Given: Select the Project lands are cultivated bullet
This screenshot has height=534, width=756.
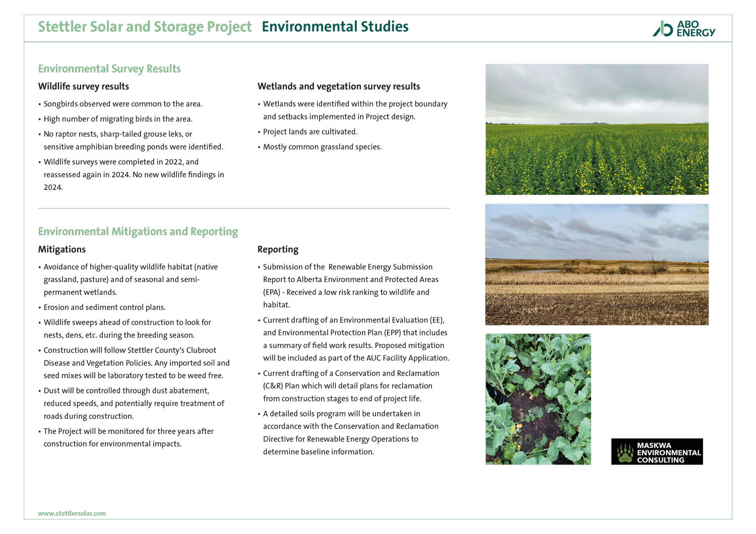Looking at the screenshot, I should (x=310, y=131).
